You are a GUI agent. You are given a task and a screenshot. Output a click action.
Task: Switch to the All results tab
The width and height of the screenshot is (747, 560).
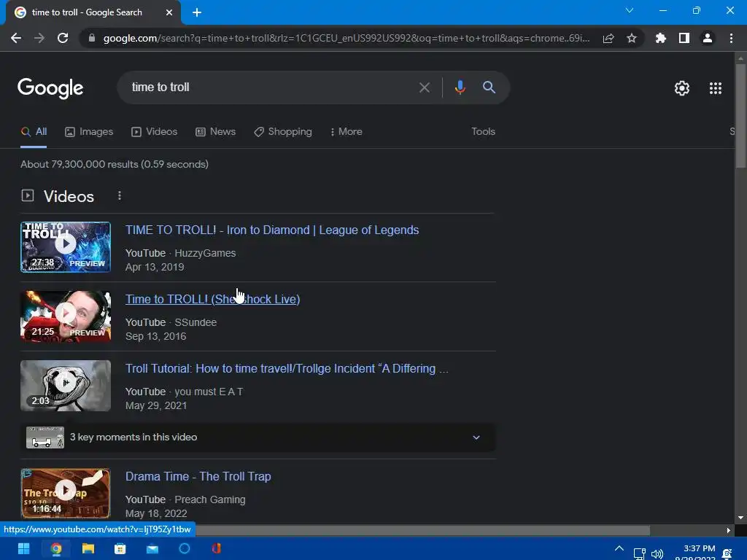coord(34,132)
